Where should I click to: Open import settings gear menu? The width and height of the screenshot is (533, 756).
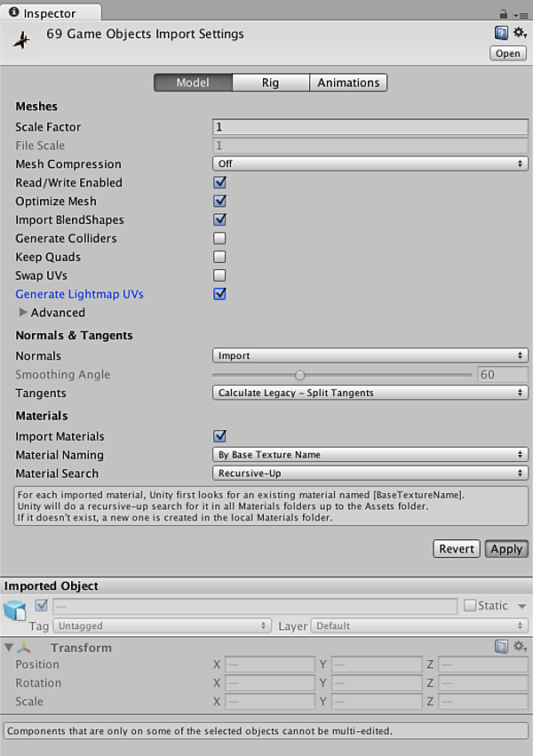tap(520, 33)
